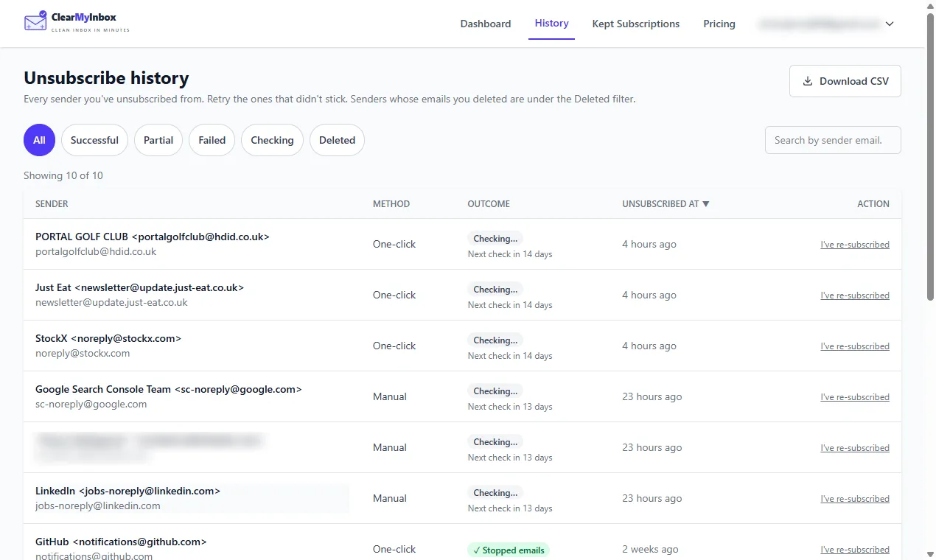The height and width of the screenshot is (560, 936).
Task: Click the ClearMyInbox envelope logo
Action: tap(35, 21)
